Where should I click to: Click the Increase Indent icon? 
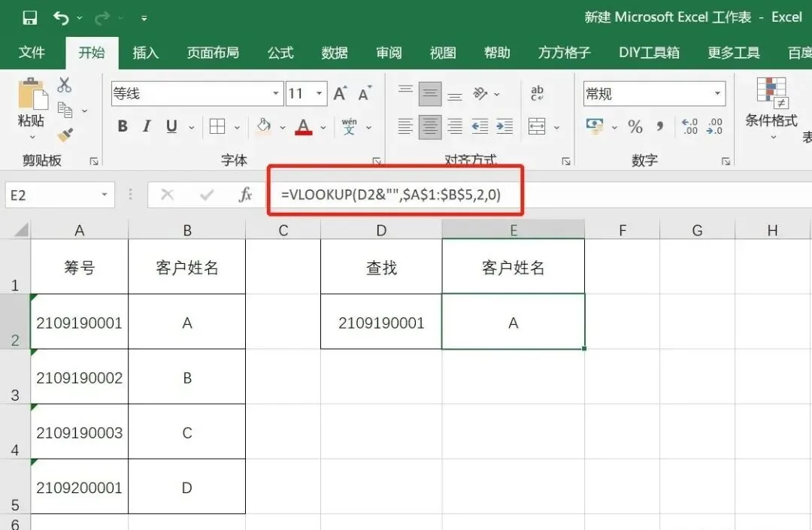tap(504, 126)
